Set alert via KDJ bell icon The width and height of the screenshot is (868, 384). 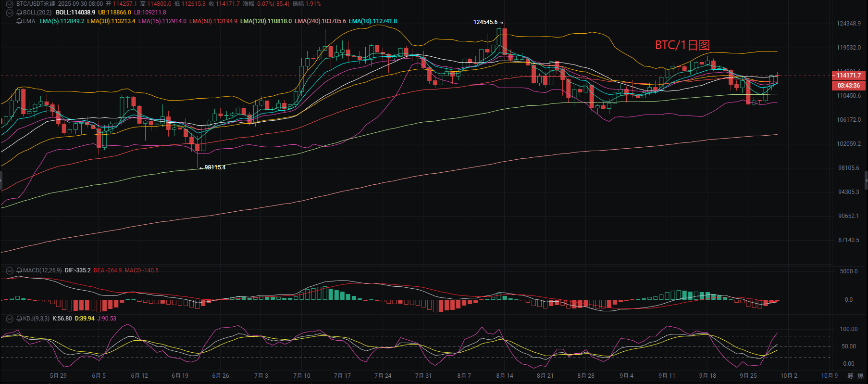click(x=19, y=319)
